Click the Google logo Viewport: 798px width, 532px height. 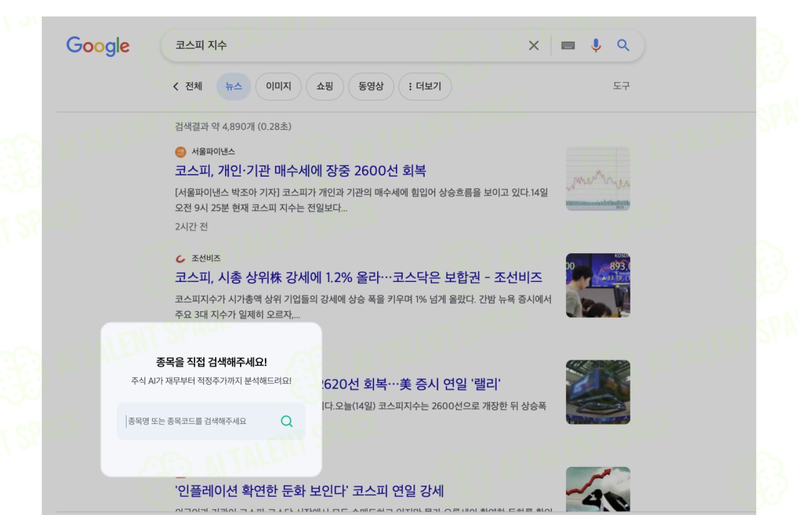tap(98, 46)
